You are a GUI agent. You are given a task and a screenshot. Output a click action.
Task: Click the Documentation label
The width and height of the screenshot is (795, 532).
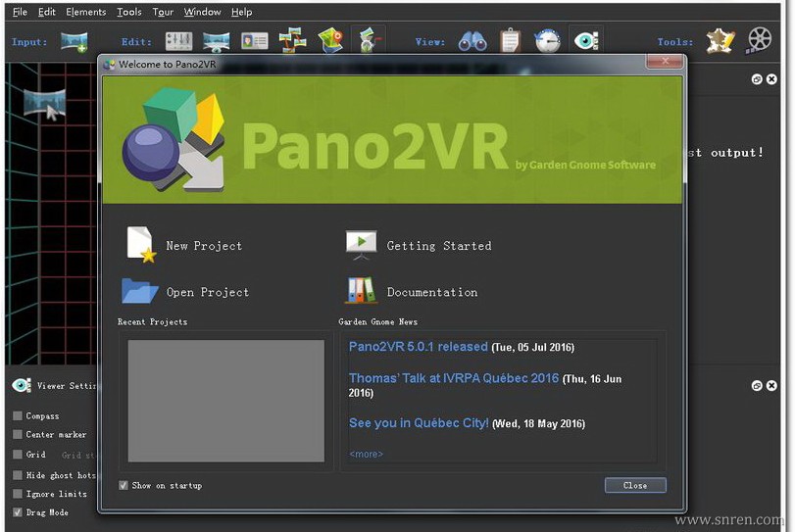click(x=432, y=292)
